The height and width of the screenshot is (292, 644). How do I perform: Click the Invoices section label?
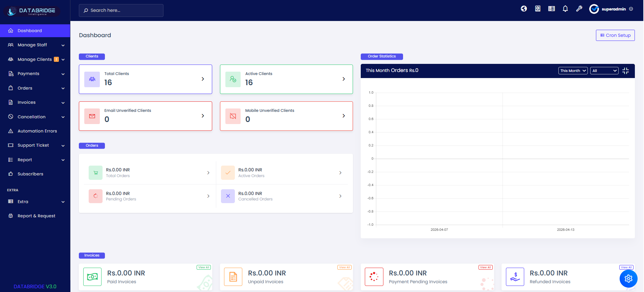point(92,255)
